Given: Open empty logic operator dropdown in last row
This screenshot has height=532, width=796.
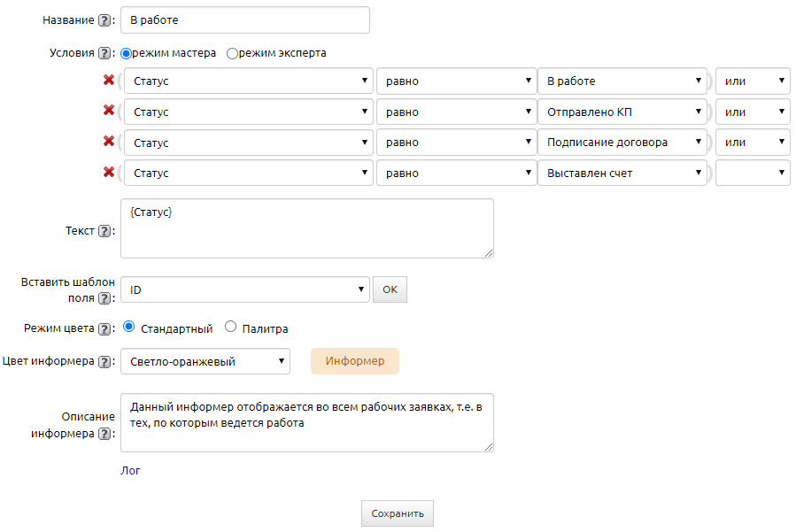Looking at the screenshot, I should click(x=752, y=173).
